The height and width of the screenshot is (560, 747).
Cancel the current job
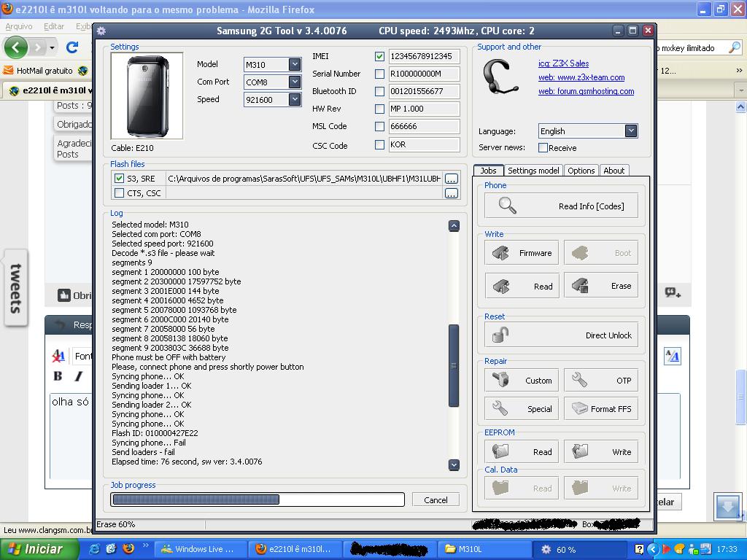pos(436,500)
